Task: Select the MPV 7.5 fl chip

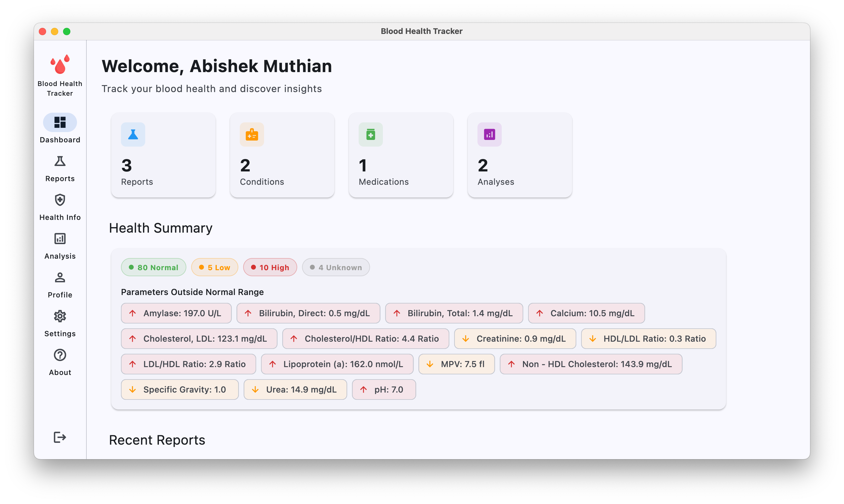Action: [x=457, y=364]
